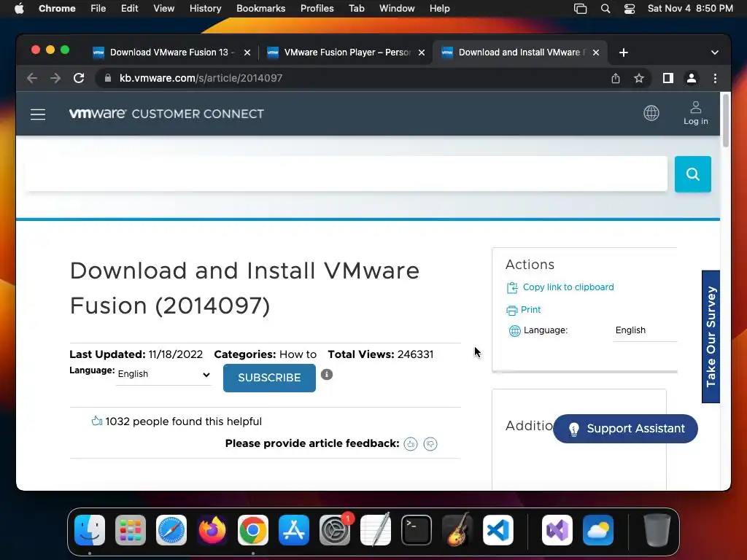This screenshot has height=560, width=747.
Task: Open the Actions panel Language English selector
Action: point(645,330)
